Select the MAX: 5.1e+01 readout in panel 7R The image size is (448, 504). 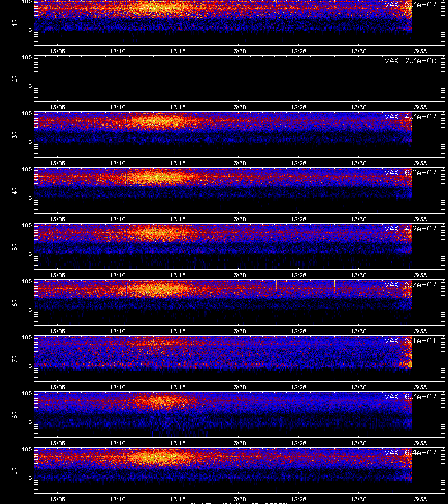point(410,340)
